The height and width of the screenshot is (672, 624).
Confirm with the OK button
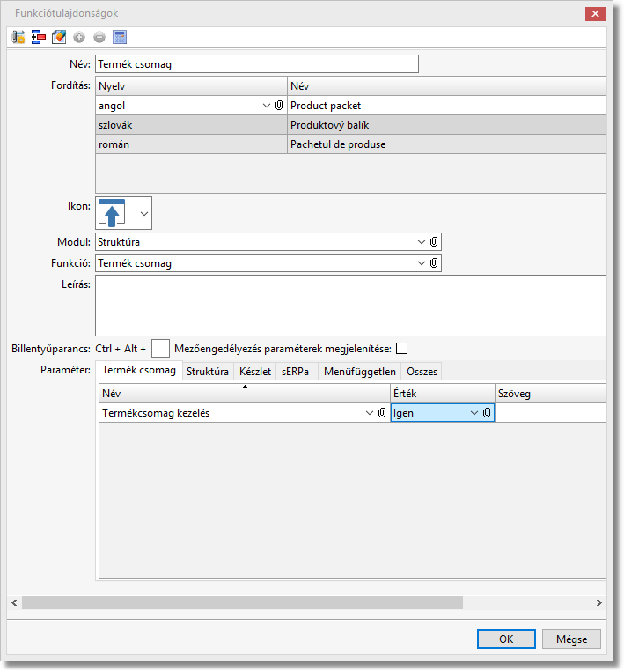click(x=506, y=639)
